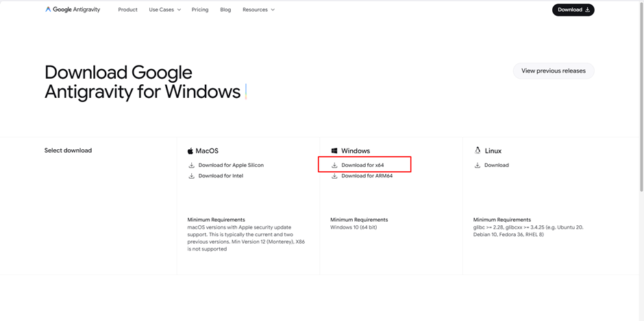
Task: Click the Google Antigravity logo
Action: tap(72, 10)
